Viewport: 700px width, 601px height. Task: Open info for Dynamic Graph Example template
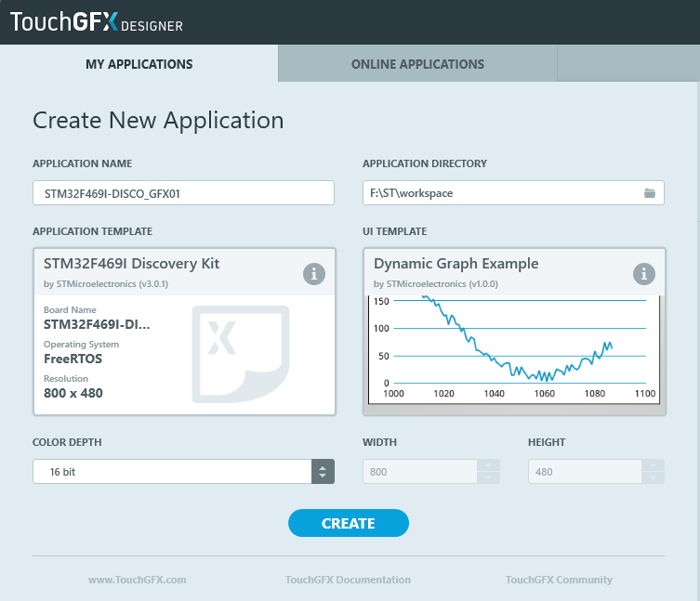(643, 273)
